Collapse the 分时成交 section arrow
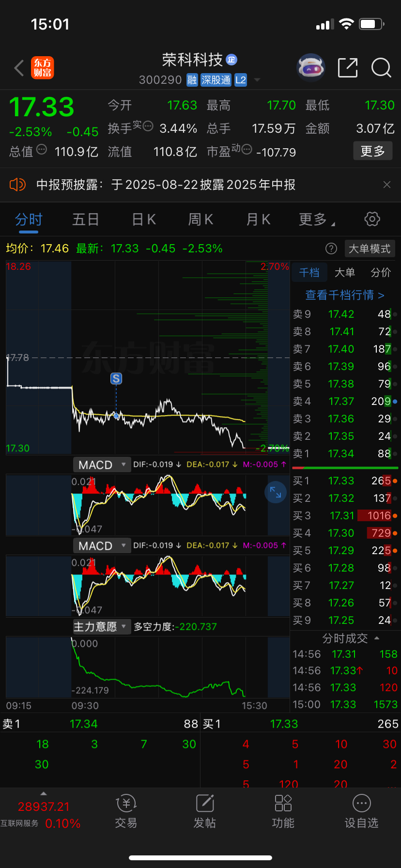The height and width of the screenshot is (868, 401). (377, 638)
